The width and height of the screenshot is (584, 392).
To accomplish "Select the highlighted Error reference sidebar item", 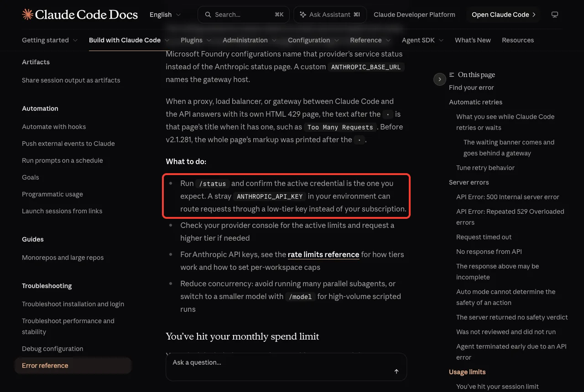I will coord(73,366).
